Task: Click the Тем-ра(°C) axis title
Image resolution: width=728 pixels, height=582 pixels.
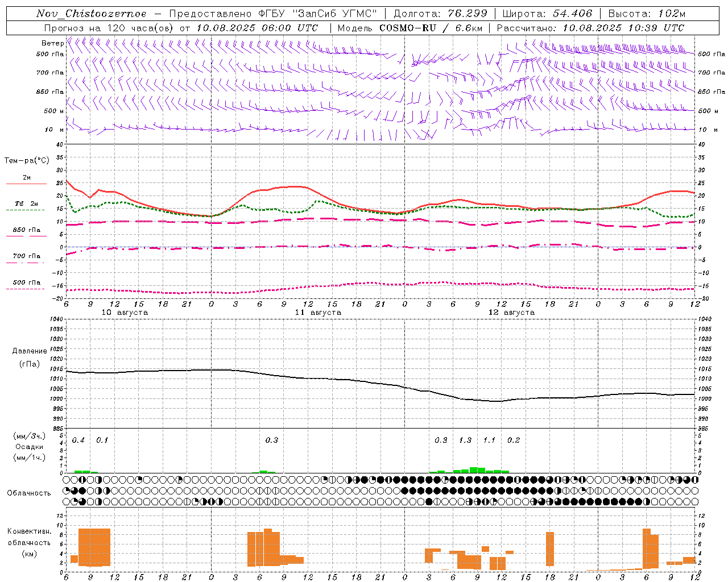Action: [27, 161]
